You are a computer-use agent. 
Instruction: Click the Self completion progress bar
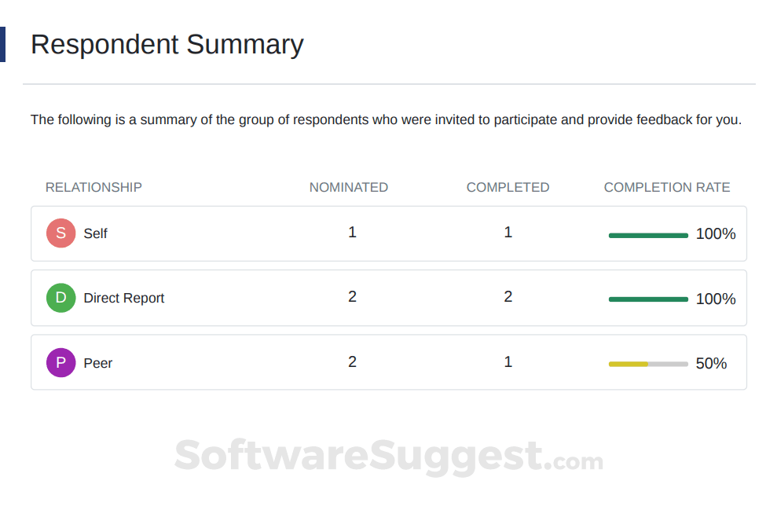tap(648, 235)
